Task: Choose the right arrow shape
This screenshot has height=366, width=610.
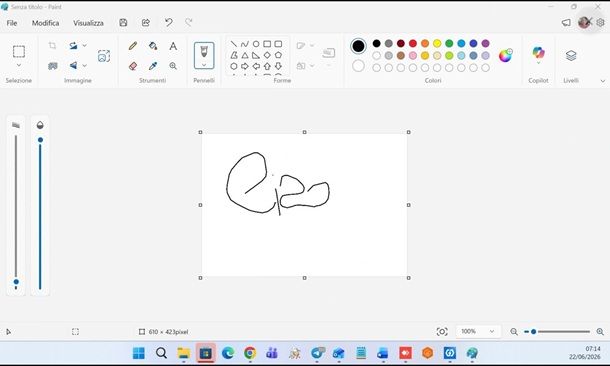Action: click(245, 66)
